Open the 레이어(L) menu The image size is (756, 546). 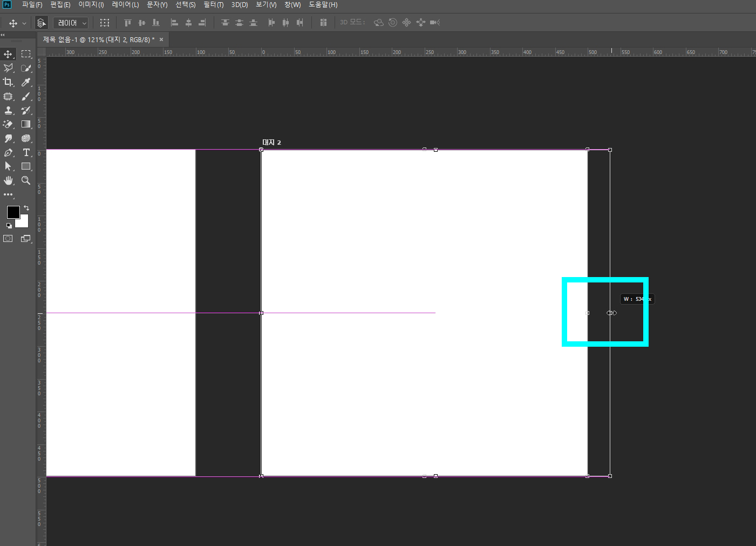tap(125, 5)
